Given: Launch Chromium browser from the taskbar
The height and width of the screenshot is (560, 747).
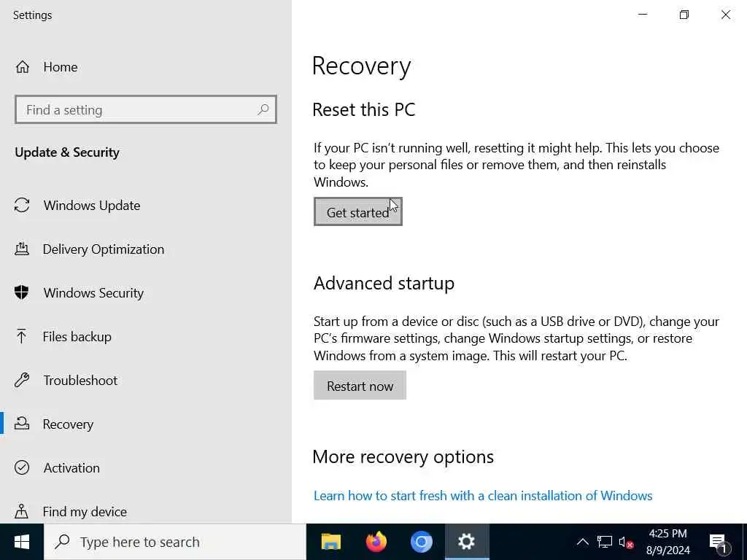Looking at the screenshot, I should coord(421,542).
